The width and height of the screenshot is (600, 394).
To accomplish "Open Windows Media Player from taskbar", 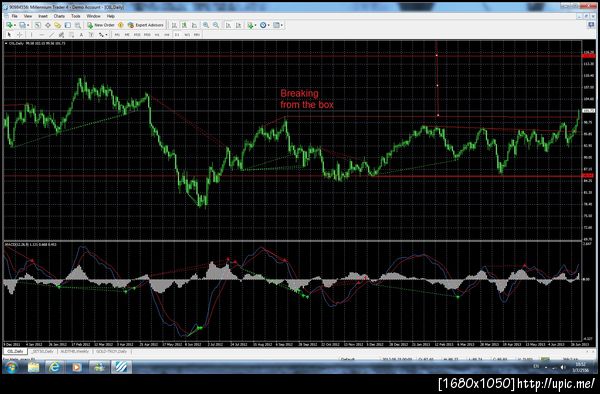I will tap(77, 367).
